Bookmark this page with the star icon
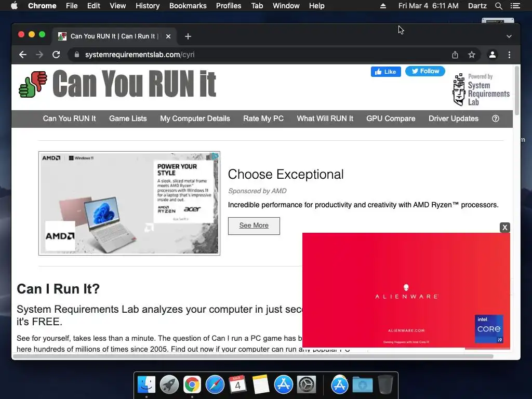Image resolution: width=532 pixels, height=399 pixels. [472, 55]
